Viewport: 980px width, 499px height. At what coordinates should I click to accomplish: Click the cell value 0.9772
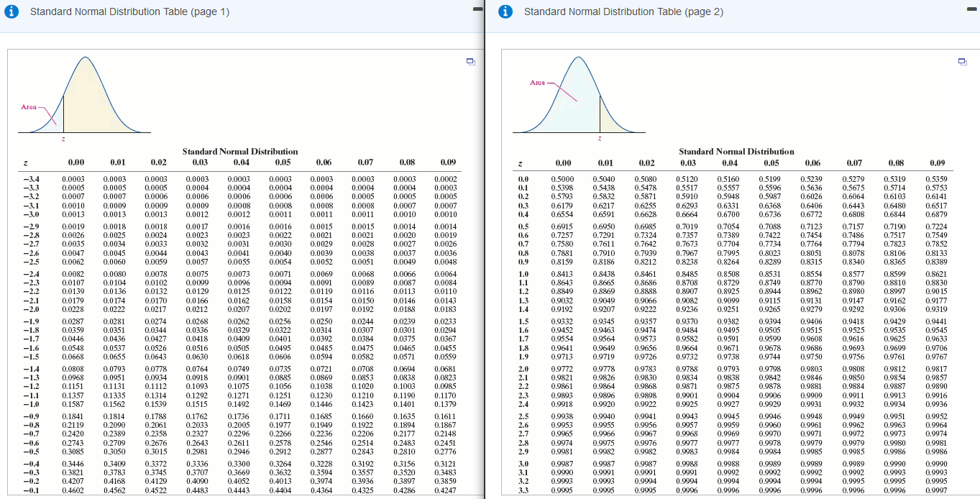(x=562, y=369)
